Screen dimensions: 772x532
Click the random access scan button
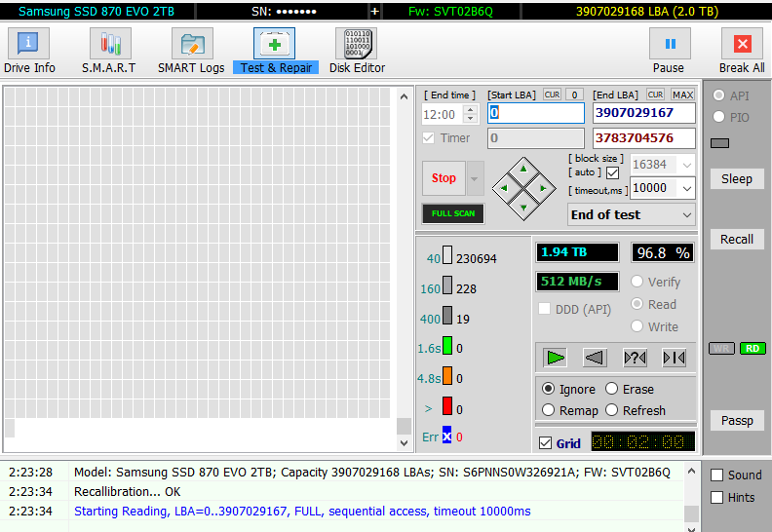(635, 358)
